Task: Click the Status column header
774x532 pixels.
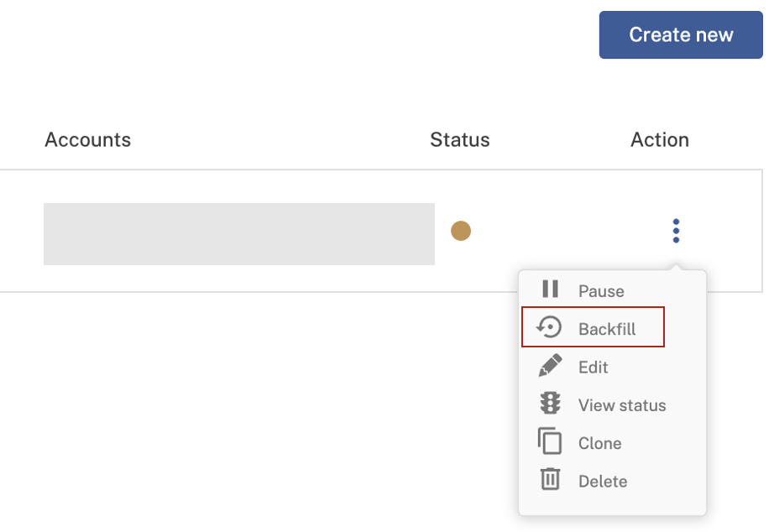Action: click(x=460, y=139)
